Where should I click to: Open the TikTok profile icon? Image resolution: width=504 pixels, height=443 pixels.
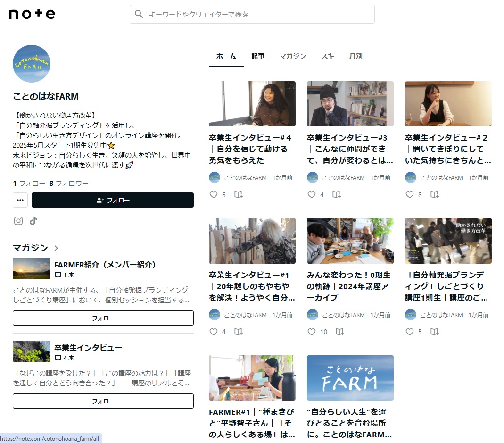coord(33,221)
